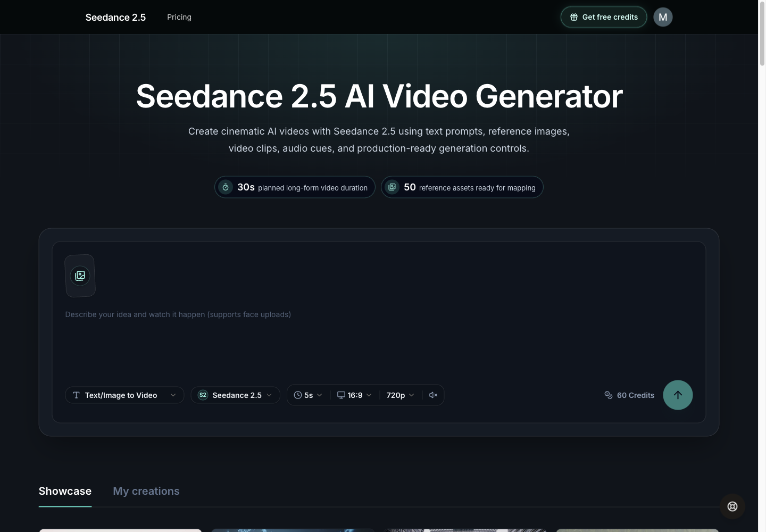Image resolution: width=766 pixels, height=532 pixels.
Task: Toggle the muted audio speaker icon
Action: coord(433,395)
